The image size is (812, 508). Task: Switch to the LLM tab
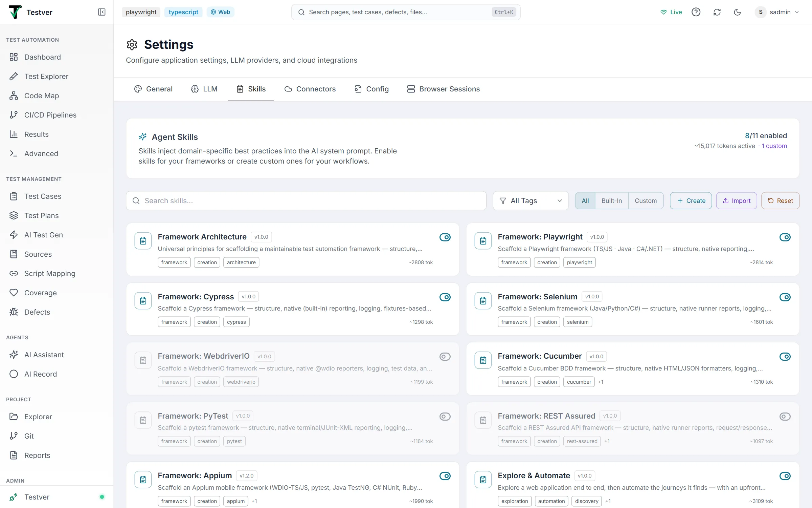click(x=204, y=89)
